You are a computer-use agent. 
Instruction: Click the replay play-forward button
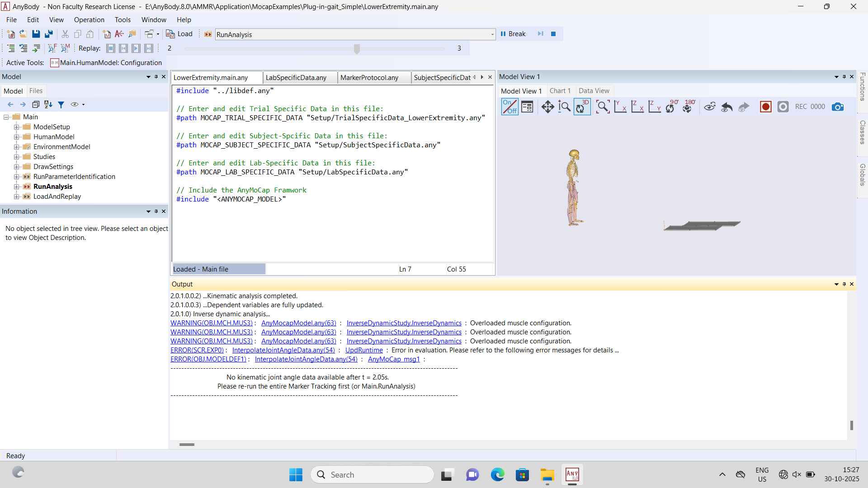pos(136,48)
